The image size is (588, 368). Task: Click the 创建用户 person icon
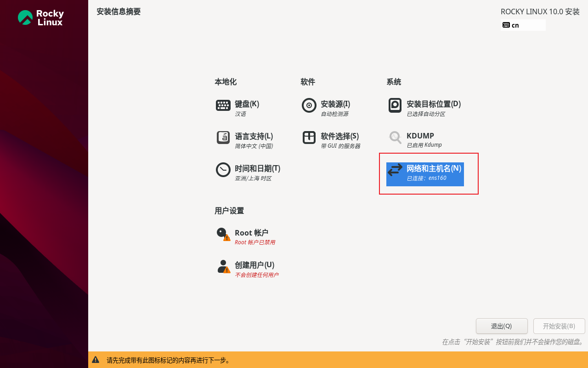coord(223,266)
